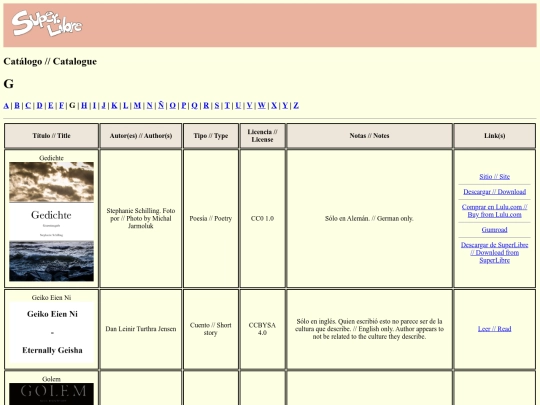Open Leer // Read link for Geiko Eien Ni

495,329
